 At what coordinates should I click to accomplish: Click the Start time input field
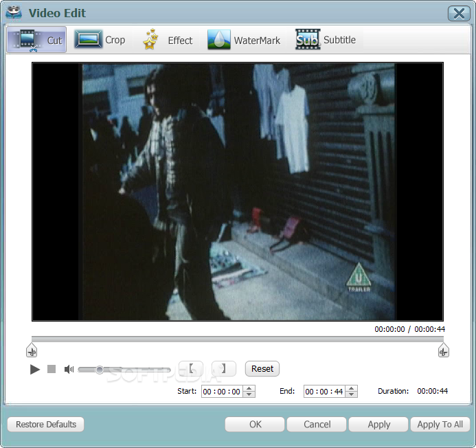click(x=223, y=392)
